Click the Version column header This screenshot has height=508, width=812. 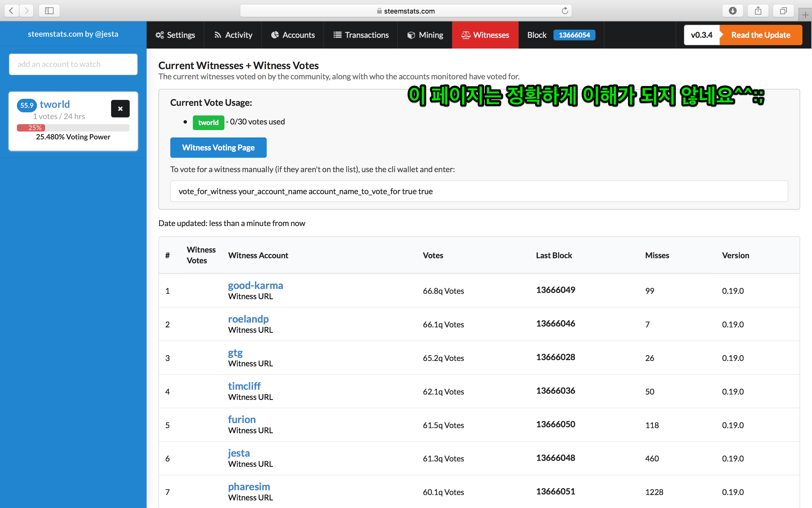pyautogui.click(x=736, y=255)
